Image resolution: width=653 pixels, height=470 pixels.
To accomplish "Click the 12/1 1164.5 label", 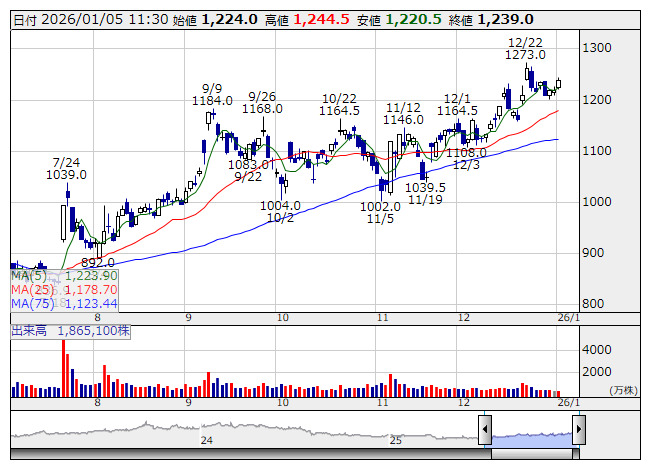I will pos(457,104).
